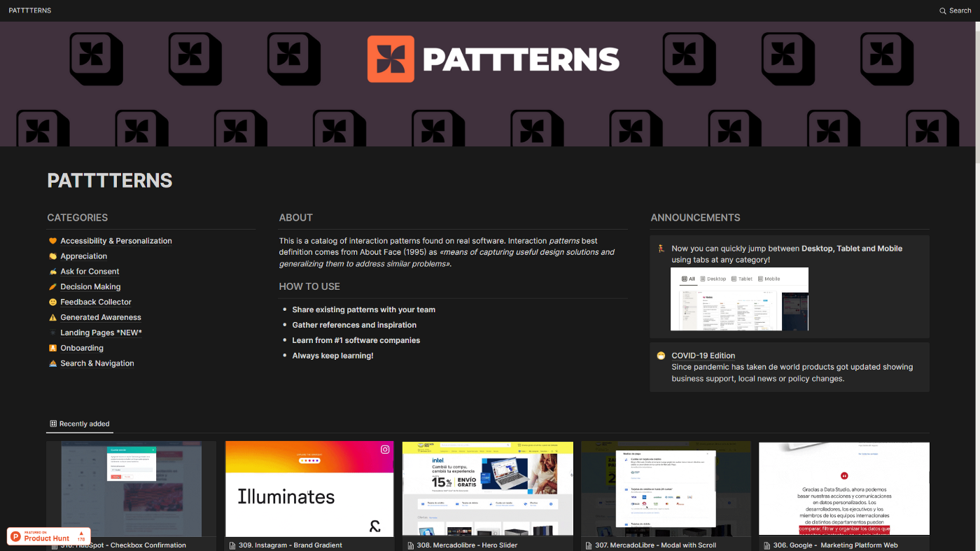Screen dimensions: 980x551
Task: Click the PATTTTERNS breadcrumb in top bar
Action: [x=30, y=11]
